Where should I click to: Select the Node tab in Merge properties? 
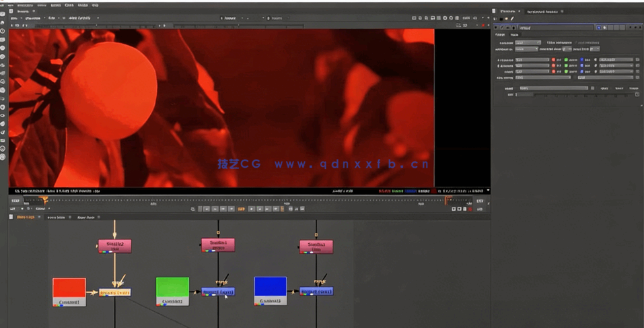pyautogui.click(x=514, y=35)
